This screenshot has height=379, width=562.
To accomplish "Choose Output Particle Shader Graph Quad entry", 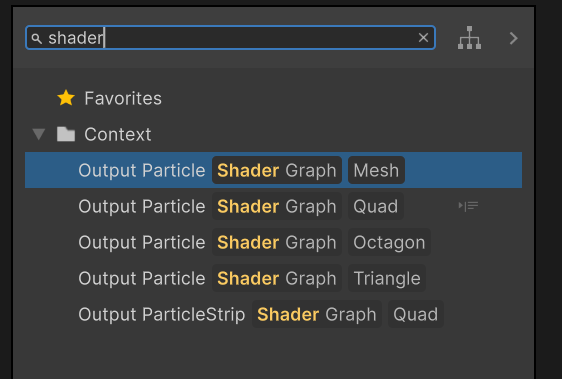I will (273, 206).
